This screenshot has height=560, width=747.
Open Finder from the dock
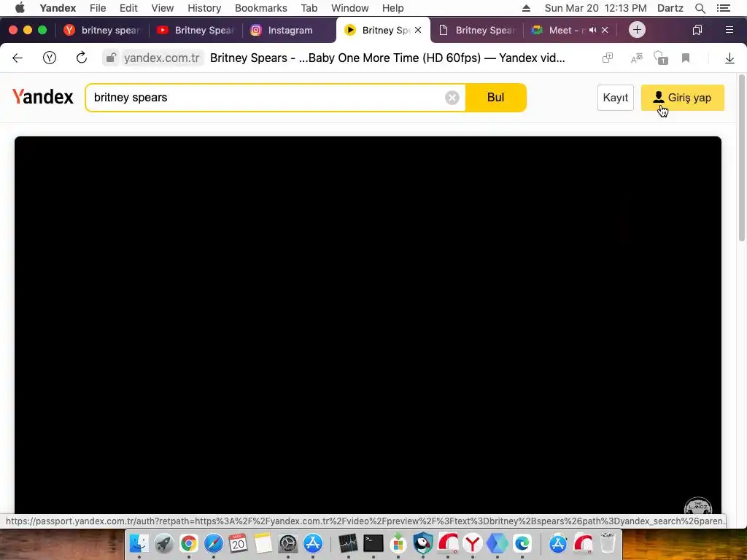coord(139,543)
